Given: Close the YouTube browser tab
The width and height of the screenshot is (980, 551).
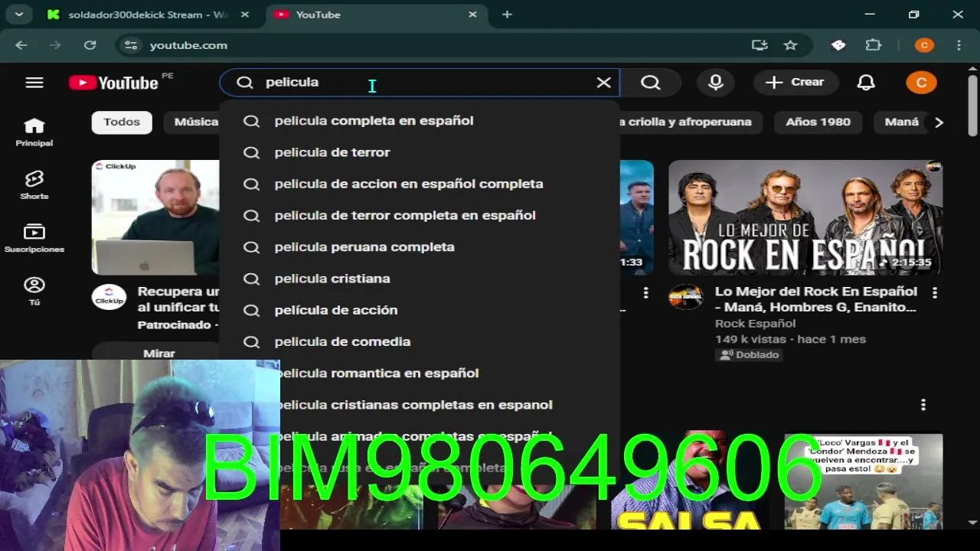Looking at the screenshot, I should click(x=472, y=15).
